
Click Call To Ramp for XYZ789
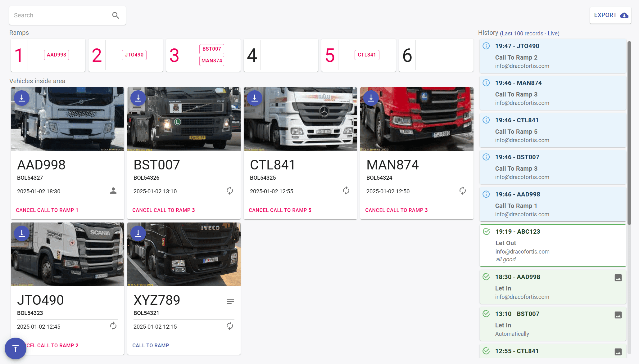click(x=151, y=345)
